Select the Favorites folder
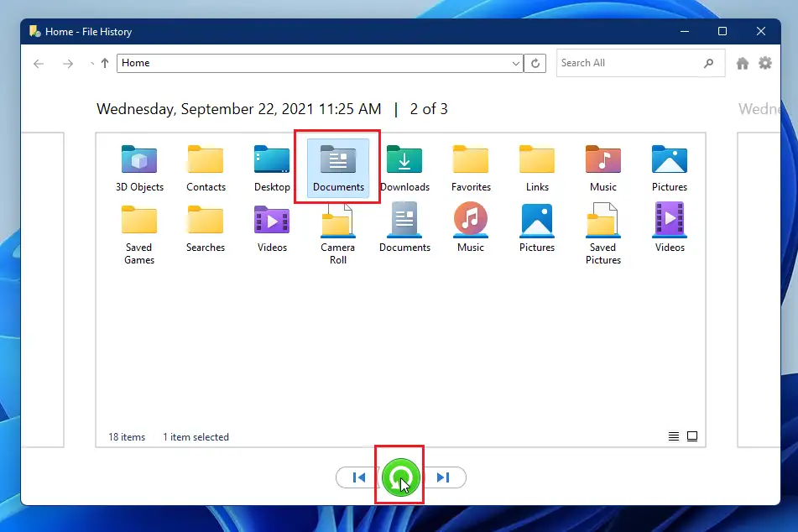798x532 pixels. [471, 169]
